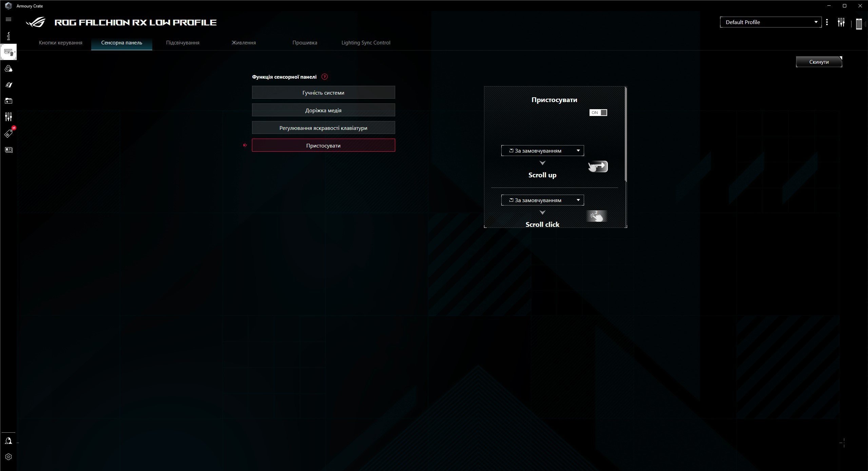The width and height of the screenshot is (868, 471).
Task: Select the Пристосувати function button
Action: point(323,145)
